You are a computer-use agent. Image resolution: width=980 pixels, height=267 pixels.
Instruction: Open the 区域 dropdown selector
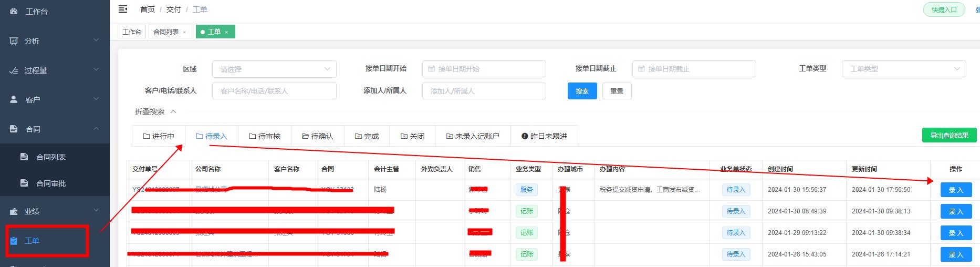(274, 69)
